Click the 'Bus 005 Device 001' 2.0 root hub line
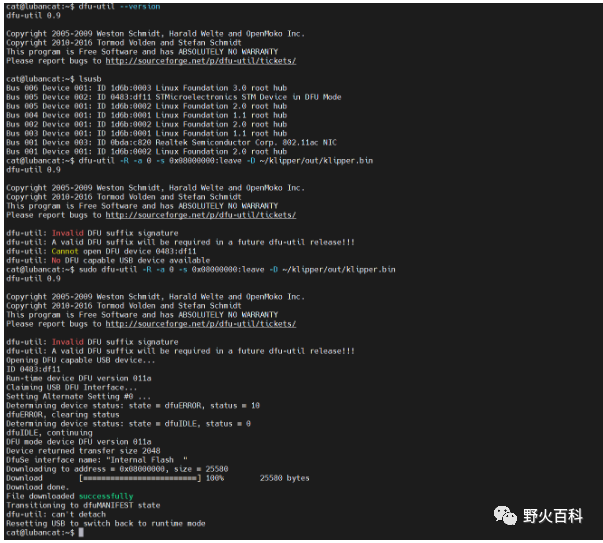 click(147, 106)
